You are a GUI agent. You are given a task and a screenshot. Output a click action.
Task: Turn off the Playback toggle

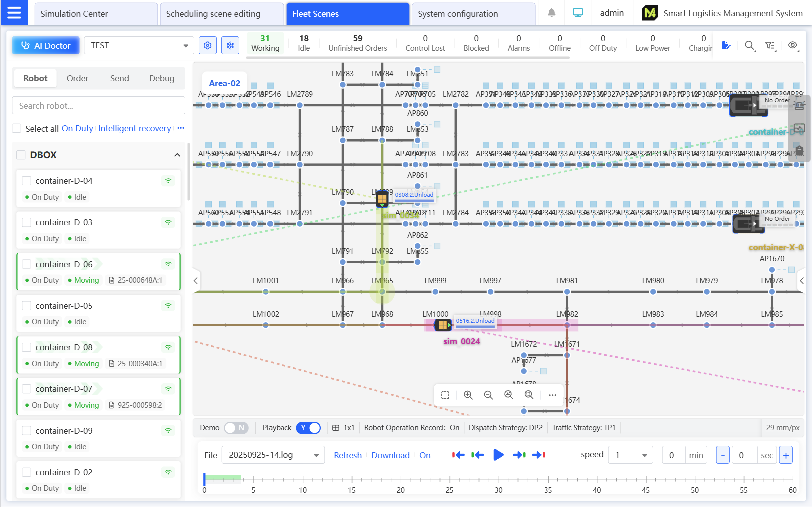[308, 428]
